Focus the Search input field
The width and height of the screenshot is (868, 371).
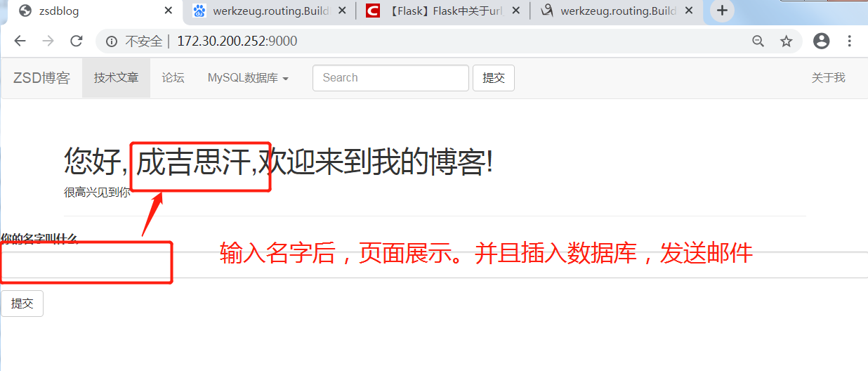390,78
